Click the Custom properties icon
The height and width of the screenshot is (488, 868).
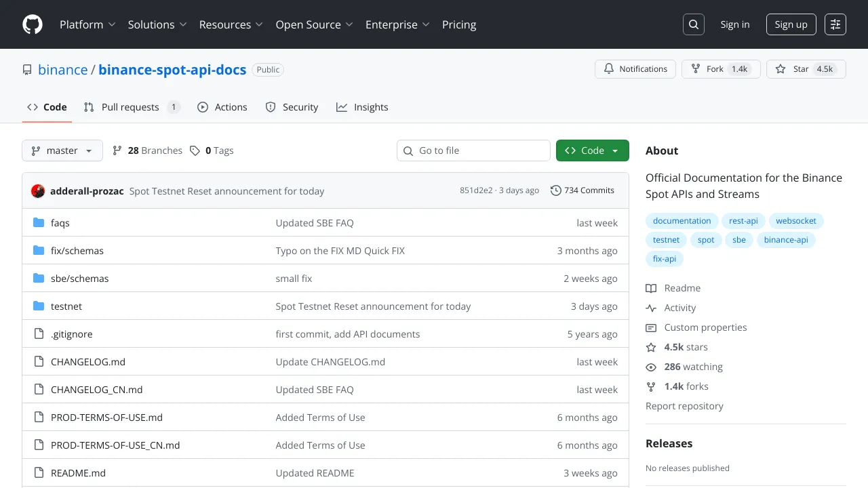[651, 327]
